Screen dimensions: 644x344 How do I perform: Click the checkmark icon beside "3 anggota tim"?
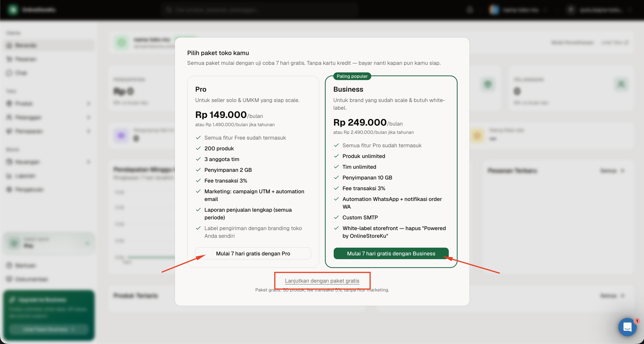pos(198,159)
